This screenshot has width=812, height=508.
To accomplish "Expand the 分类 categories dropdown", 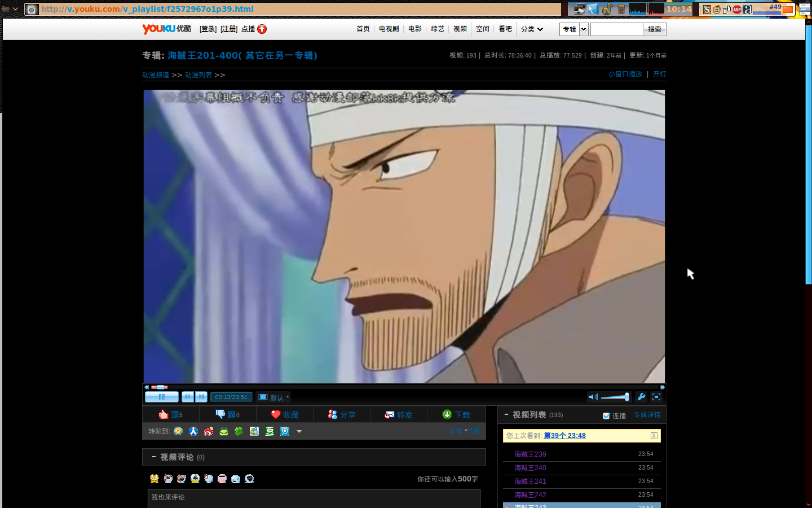I will pyautogui.click(x=532, y=29).
